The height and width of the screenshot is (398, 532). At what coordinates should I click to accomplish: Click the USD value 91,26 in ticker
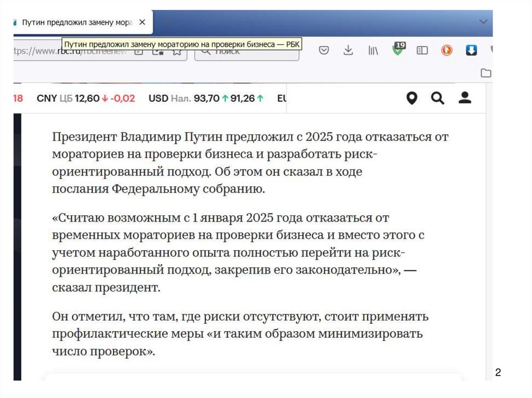(x=243, y=98)
